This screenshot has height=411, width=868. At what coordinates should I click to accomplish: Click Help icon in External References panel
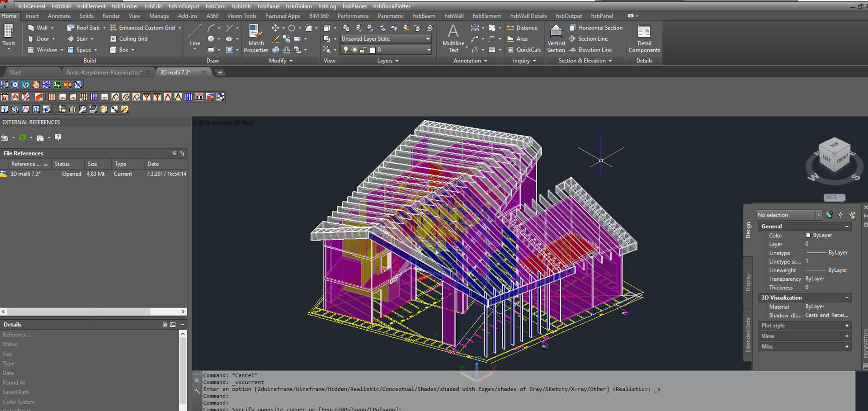point(58,137)
